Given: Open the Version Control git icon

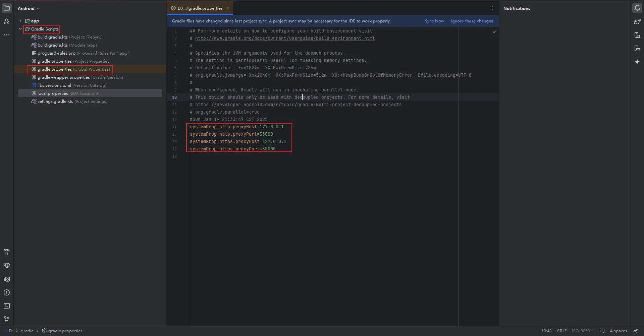Looking at the screenshot, I should tap(7, 319).
